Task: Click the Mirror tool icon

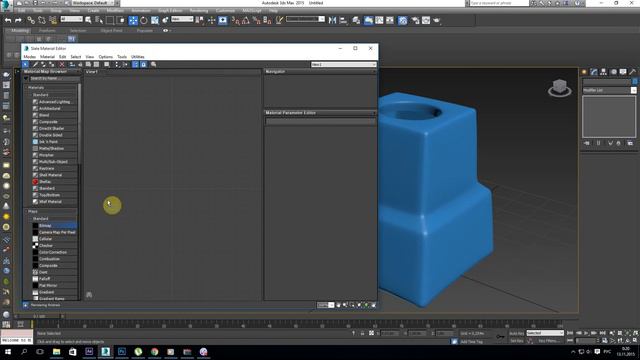Action: pos(332,20)
